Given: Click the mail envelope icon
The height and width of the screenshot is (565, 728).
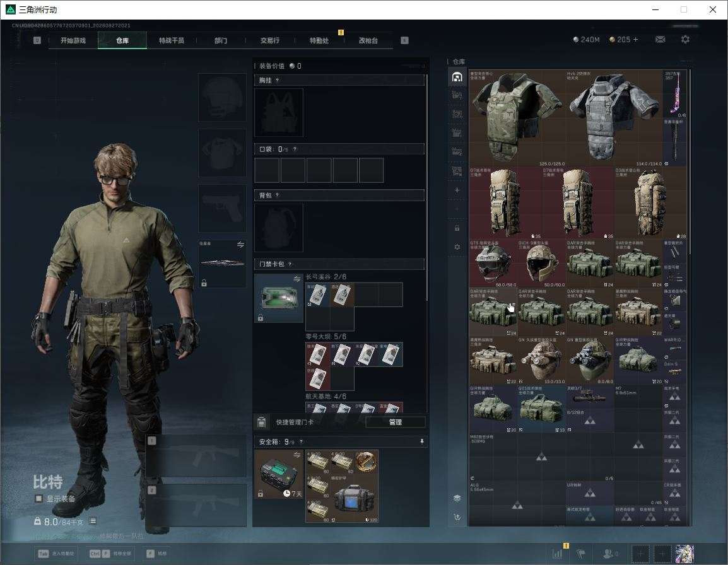Looking at the screenshot, I should (x=660, y=40).
